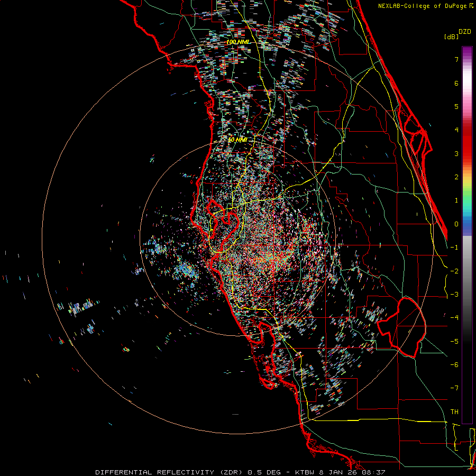The height and width of the screenshot is (476, 476).
Task: Click the NEXLAB-College of DuPage label
Action: coord(424,6)
